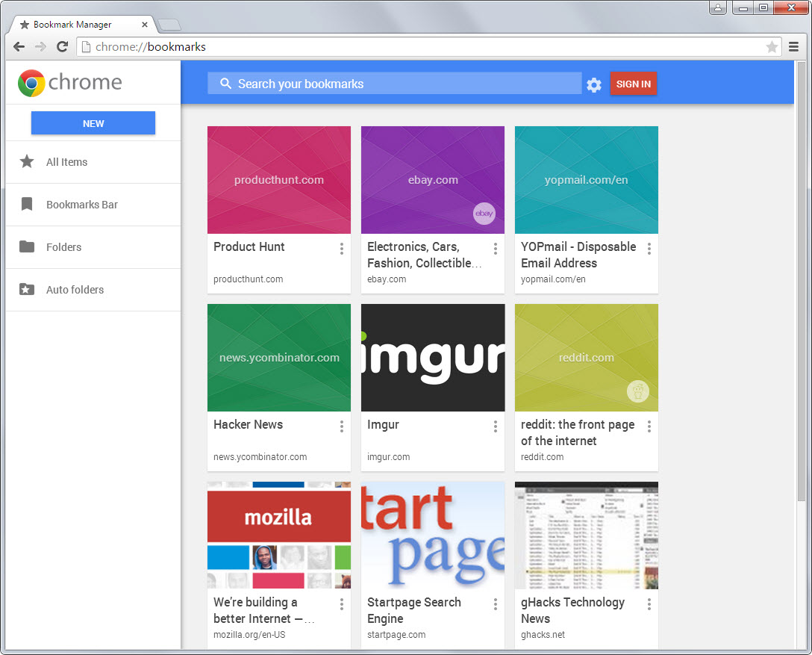812x655 pixels.
Task: Click the reddit alien badge on thumbnail
Action: (638, 391)
